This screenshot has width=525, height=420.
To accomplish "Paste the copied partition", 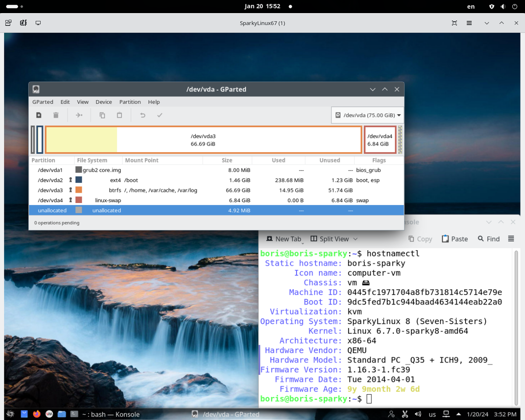I will 118,115.
